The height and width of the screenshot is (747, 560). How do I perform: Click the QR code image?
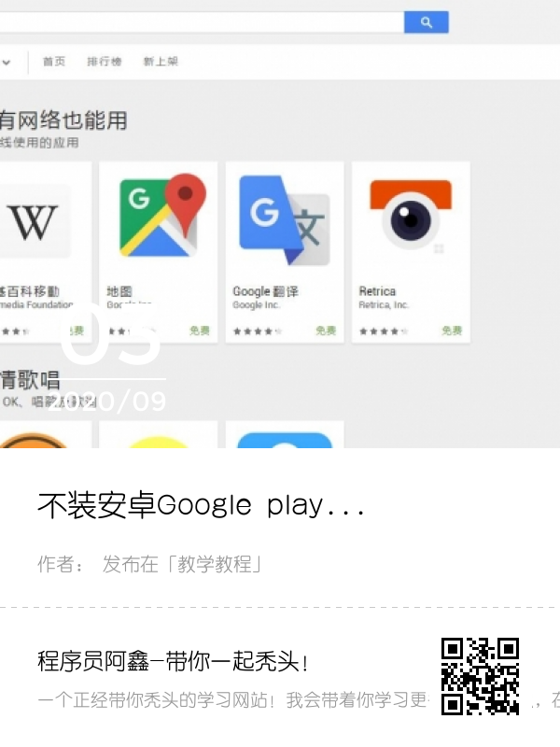pyautogui.click(x=480, y=676)
